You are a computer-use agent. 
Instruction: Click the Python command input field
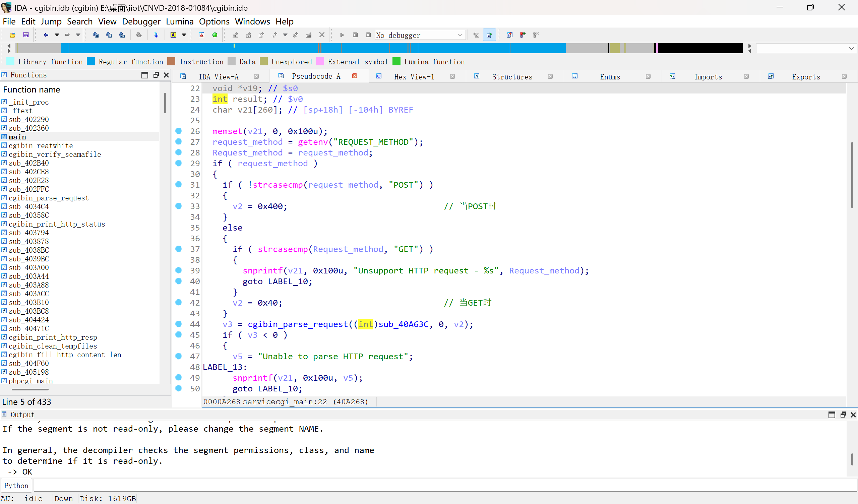(445, 486)
